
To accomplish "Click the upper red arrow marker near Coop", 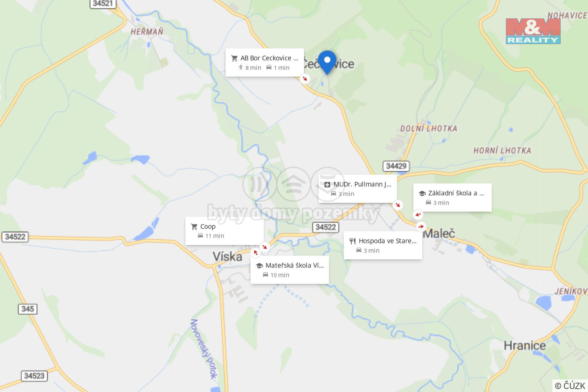I will tap(265, 247).
